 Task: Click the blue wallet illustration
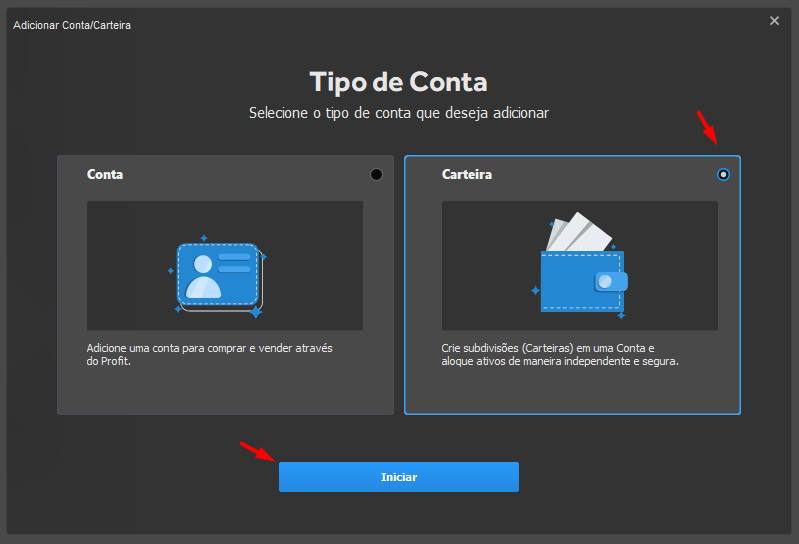pos(580,265)
